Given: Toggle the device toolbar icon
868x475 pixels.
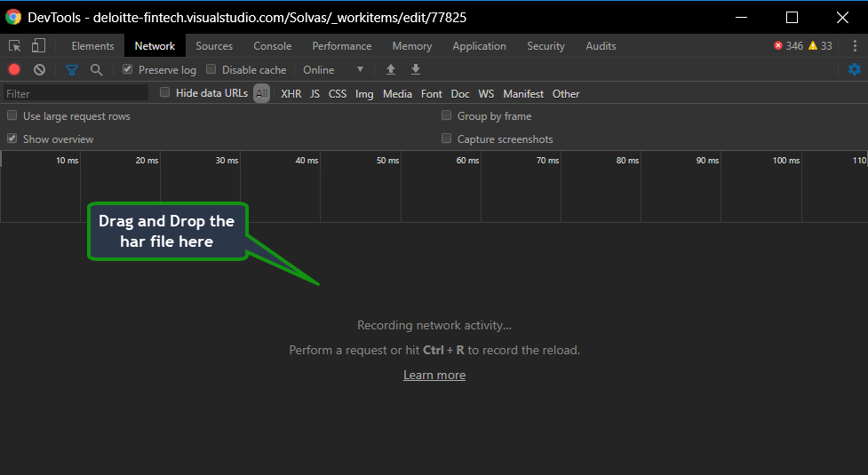Looking at the screenshot, I should [38, 46].
